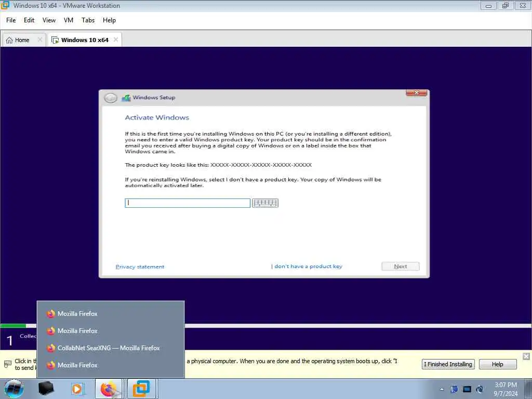Open the File menu
The width and height of the screenshot is (532, 399).
click(x=11, y=20)
